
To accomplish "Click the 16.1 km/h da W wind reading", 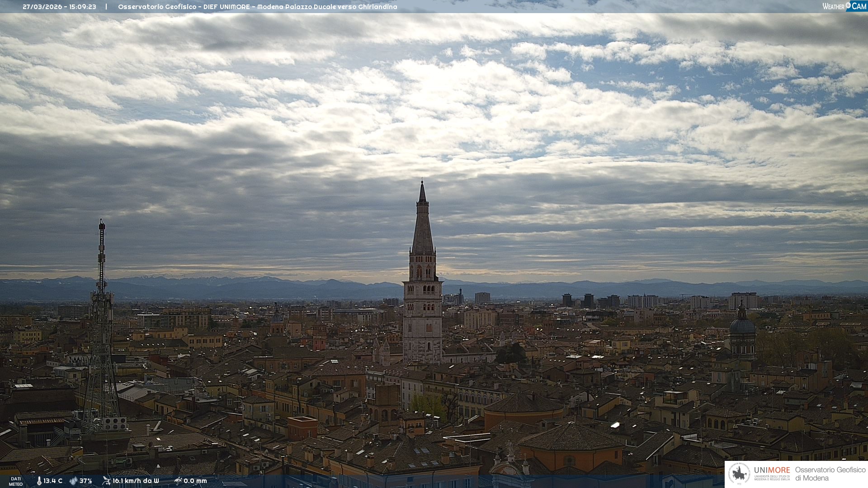I will 136,481.
